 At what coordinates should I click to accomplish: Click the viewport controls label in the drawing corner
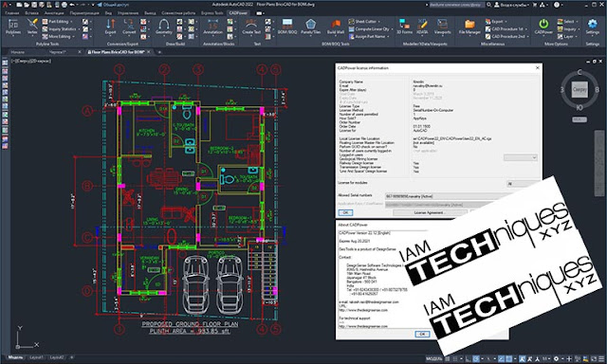[x=31, y=61]
